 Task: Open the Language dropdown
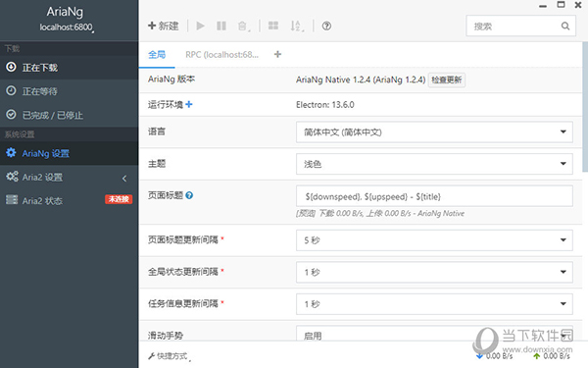tap(434, 131)
